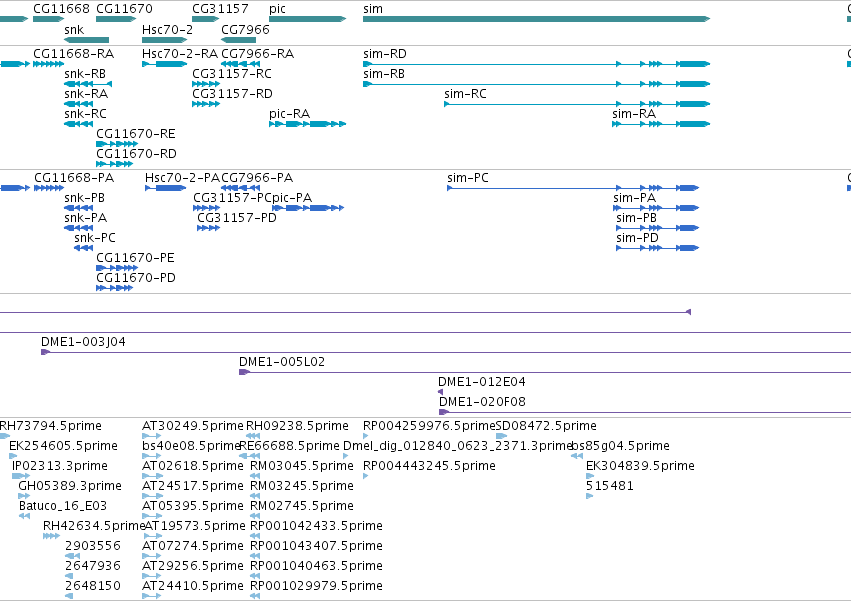
Task: Select transcript pic-RA
Action: pyautogui.click(x=307, y=124)
